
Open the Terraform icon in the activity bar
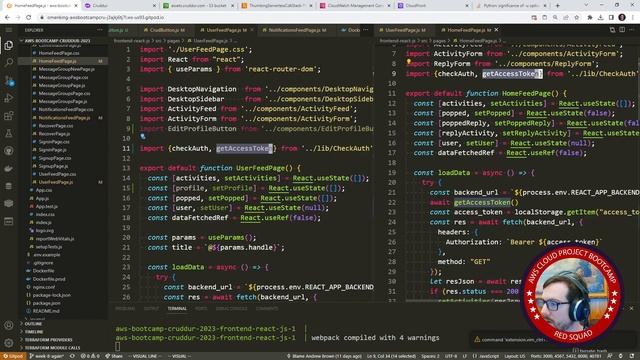coord(9,204)
